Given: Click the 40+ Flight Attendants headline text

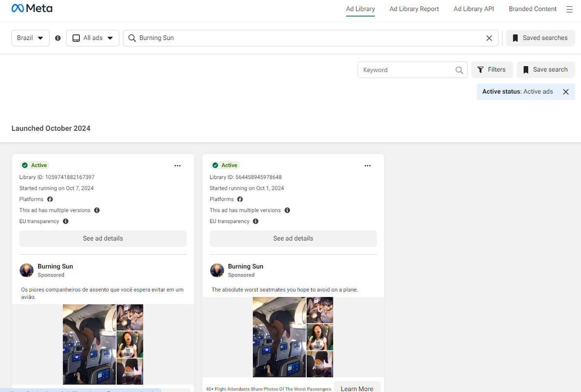Looking at the screenshot, I should [268, 389].
